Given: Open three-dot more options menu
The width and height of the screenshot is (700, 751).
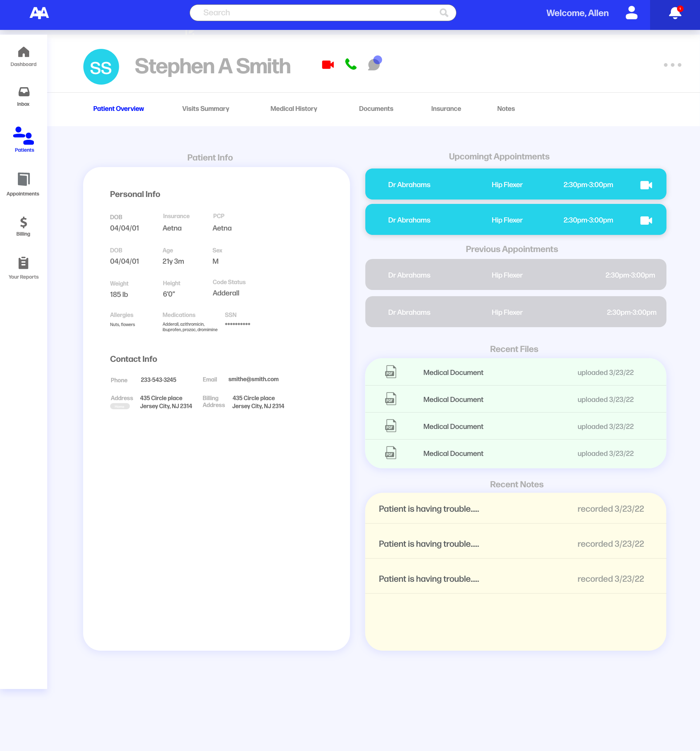Looking at the screenshot, I should point(672,65).
